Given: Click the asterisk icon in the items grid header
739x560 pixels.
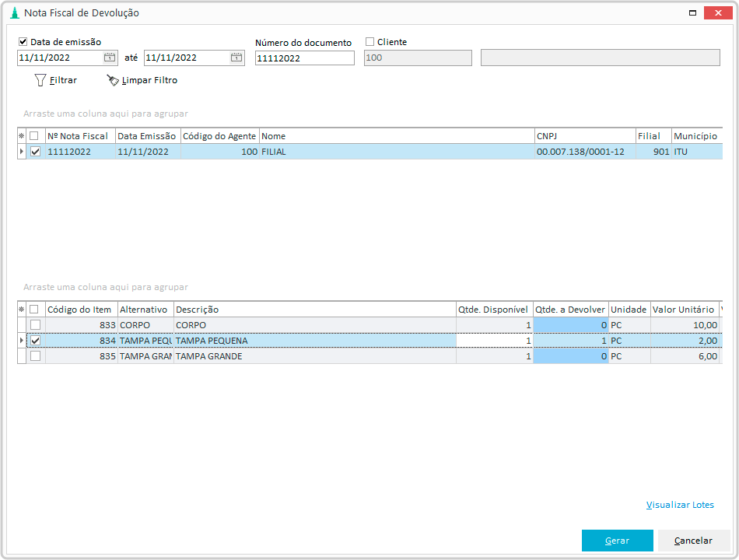Looking at the screenshot, I should tap(22, 310).
